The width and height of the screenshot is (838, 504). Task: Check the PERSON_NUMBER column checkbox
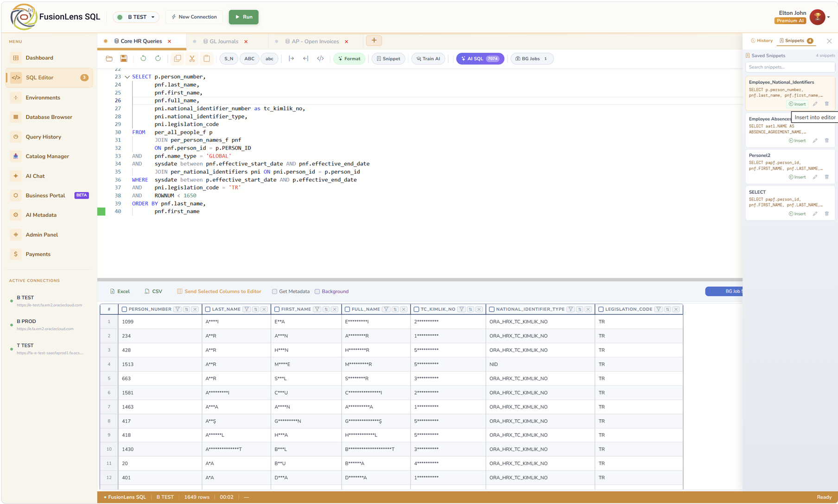click(124, 309)
